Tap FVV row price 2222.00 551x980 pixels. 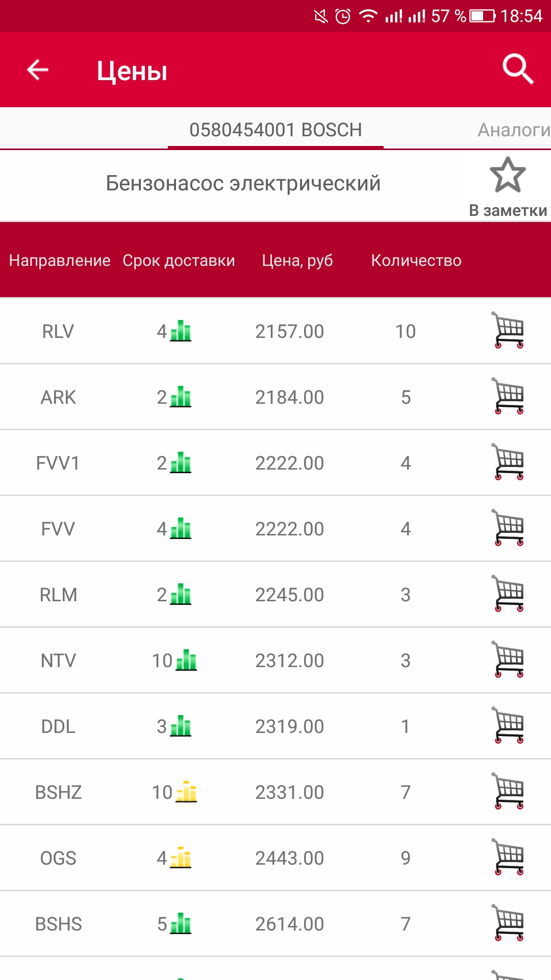coord(289,529)
